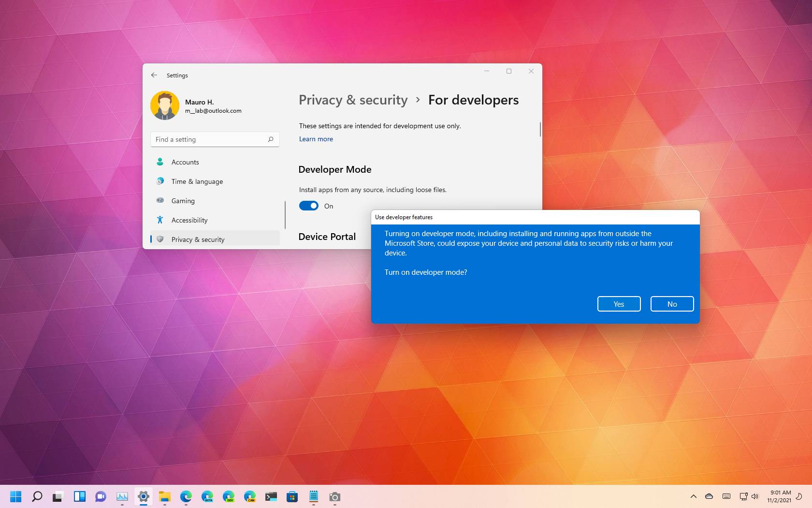Open the Gaming settings section
This screenshot has width=812, height=508.
pos(215,201)
